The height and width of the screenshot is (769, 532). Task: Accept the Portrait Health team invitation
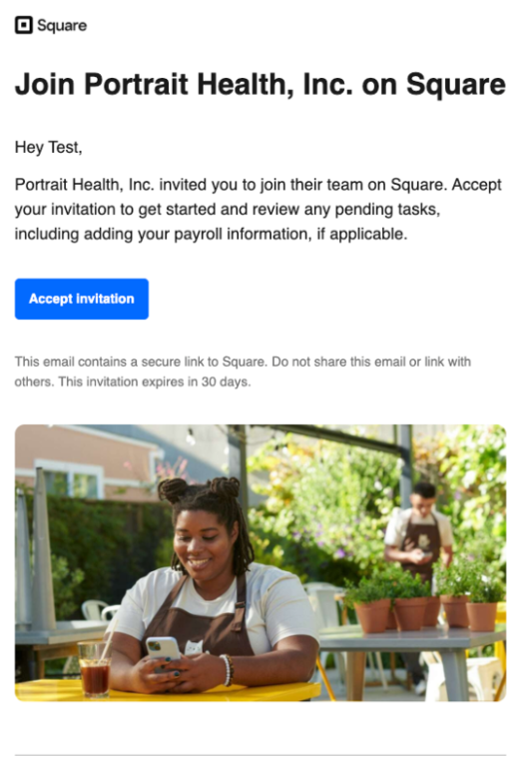82,299
